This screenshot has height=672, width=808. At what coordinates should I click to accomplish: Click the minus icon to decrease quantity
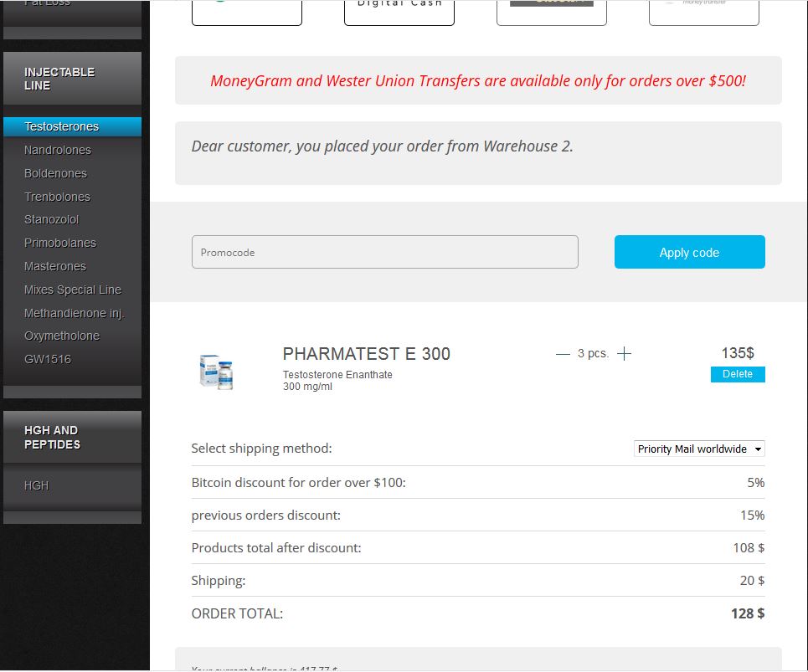563,354
